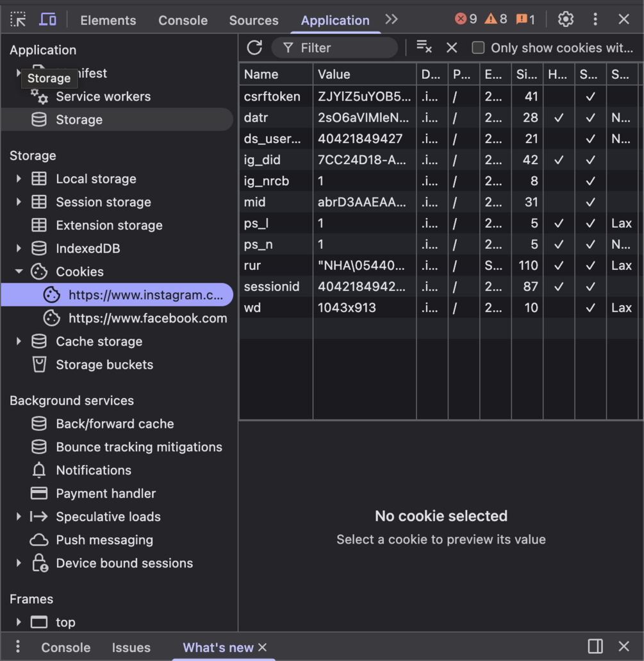Select the sessionid cookie row

pyautogui.click(x=438, y=287)
